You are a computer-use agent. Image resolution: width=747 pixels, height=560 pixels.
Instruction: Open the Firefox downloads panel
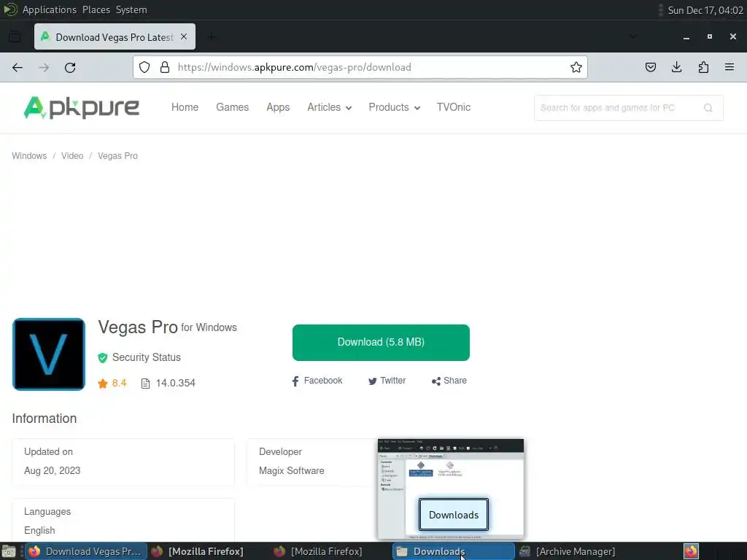tap(676, 67)
